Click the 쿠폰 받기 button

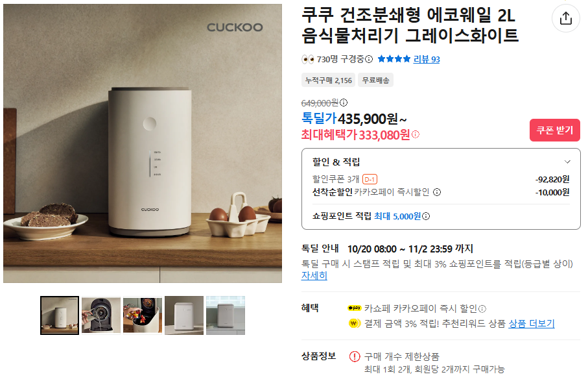pos(555,130)
